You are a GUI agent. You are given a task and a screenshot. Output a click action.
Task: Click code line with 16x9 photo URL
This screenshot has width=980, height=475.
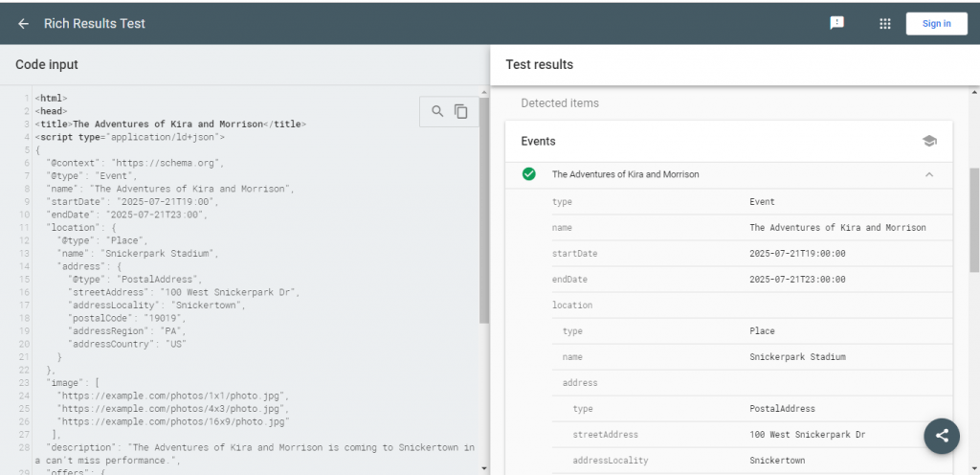pos(174,422)
